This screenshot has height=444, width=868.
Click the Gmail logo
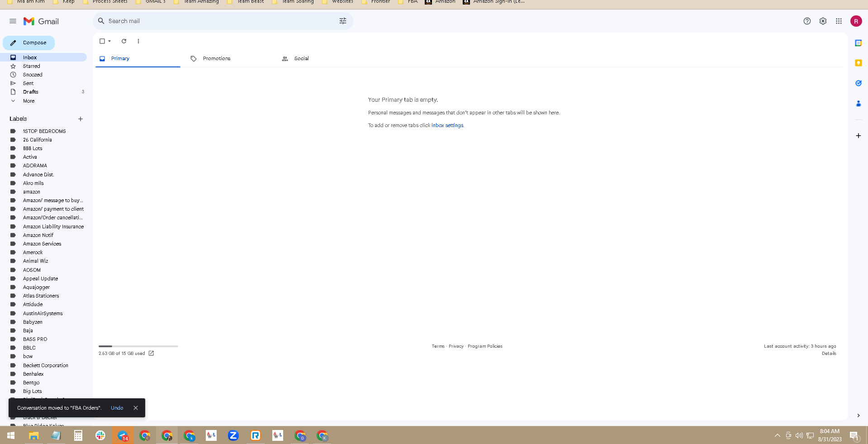(x=41, y=21)
